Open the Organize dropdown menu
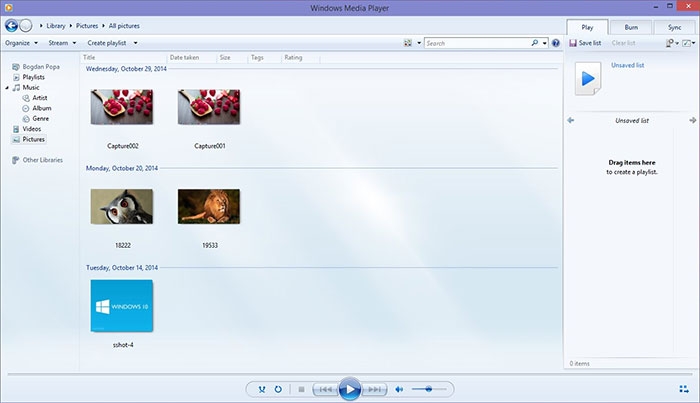Viewport: 700px width, 403px height. (20, 43)
